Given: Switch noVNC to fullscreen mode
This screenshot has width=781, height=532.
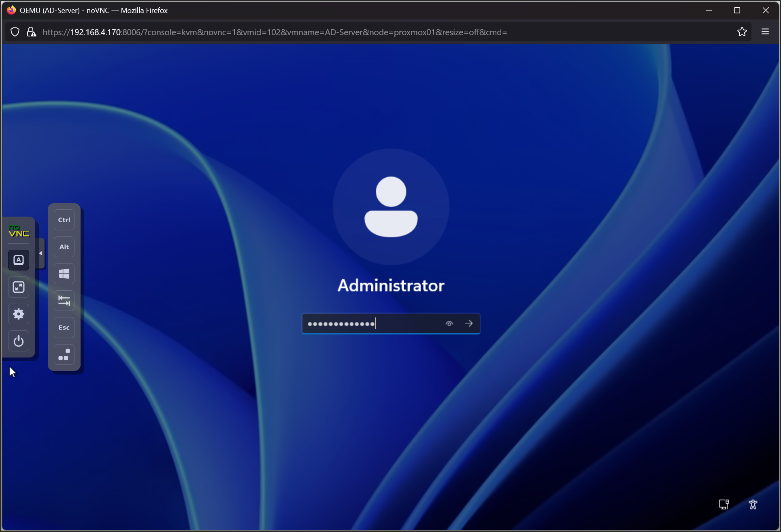Looking at the screenshot, I should click(19, 287).
